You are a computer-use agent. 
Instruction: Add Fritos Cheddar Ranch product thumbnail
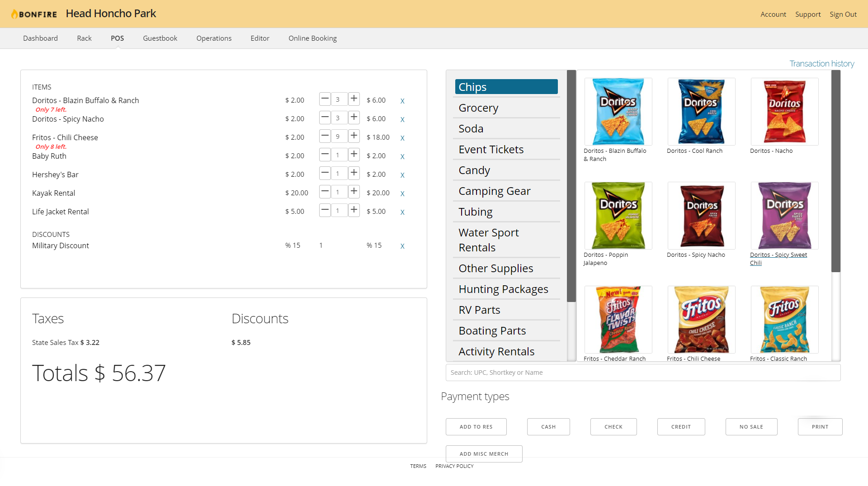(618, 320)
